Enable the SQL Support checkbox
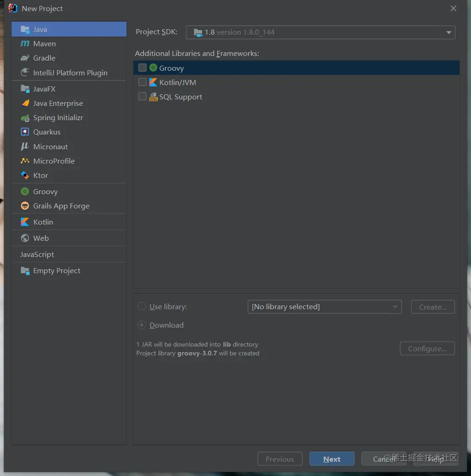471x476 pixels. point(142,96)
